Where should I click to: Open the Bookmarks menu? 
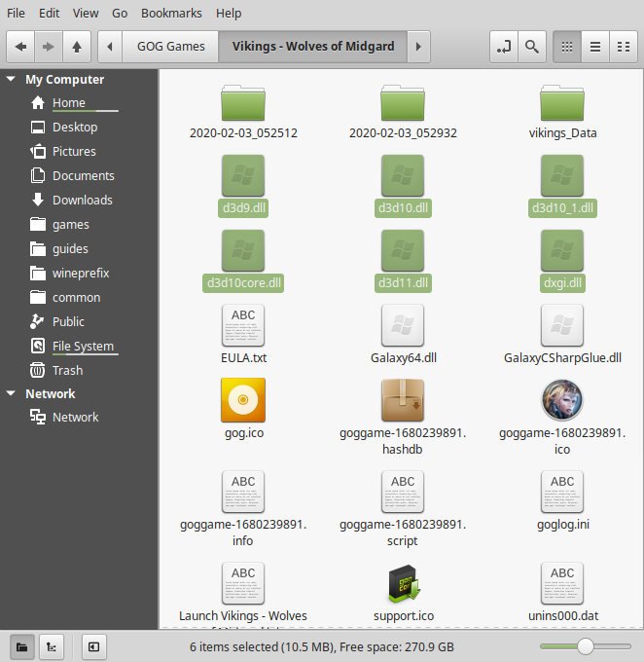(171, 13)
